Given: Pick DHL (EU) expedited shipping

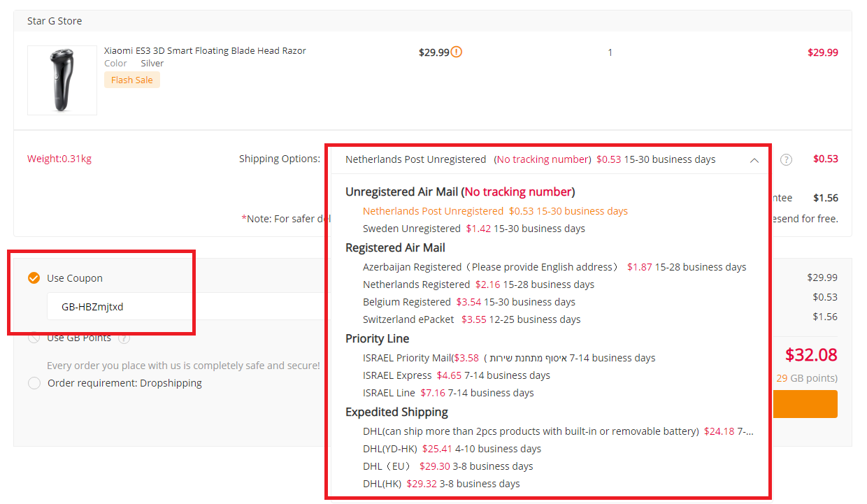Looking at the screenshot, I should tap(447, 466).
